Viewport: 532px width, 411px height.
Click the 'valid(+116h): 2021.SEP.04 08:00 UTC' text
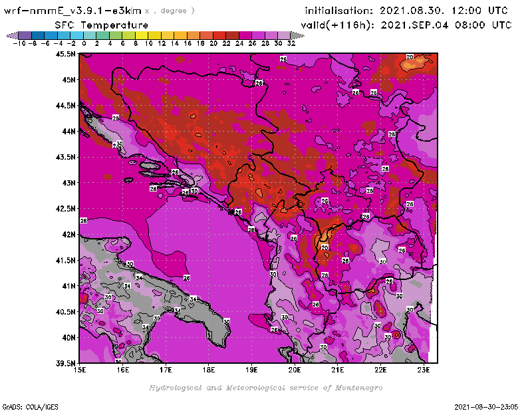point(406,25)
